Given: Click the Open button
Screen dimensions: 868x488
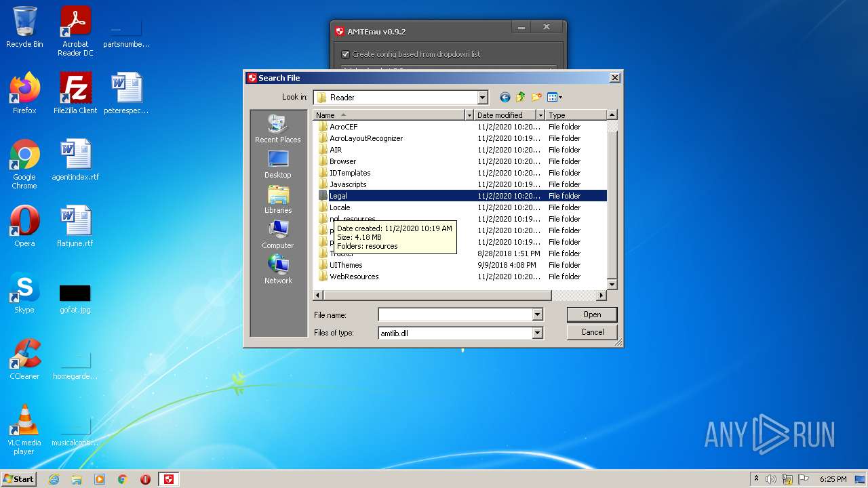Looking at the screenshot, I should tap(592, 314).
